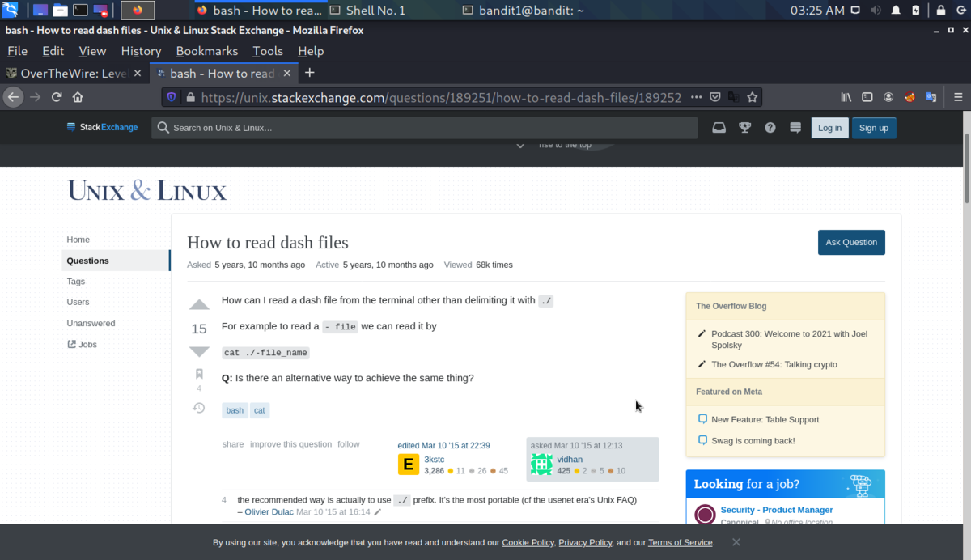The height and width of the screenshot is (560, 971).
Task: Open the Stack Exchange help icon
Action: 770,128
